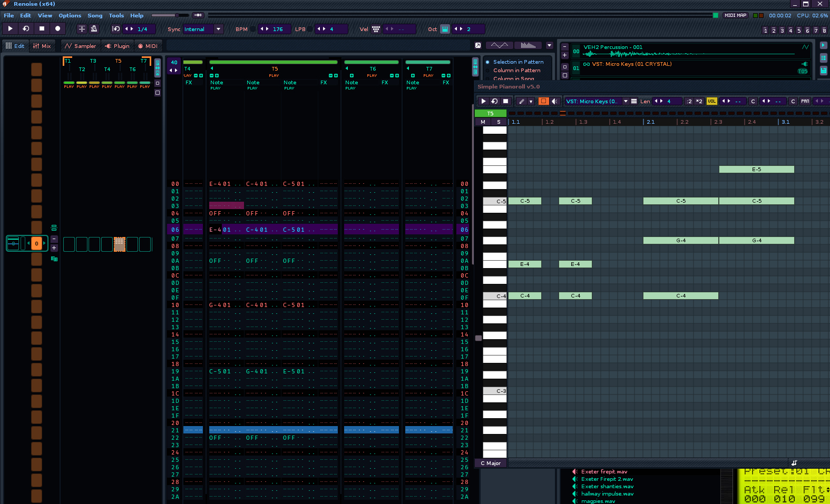
Task: Toggle the metronome icon
Action: tap(94, 29)
